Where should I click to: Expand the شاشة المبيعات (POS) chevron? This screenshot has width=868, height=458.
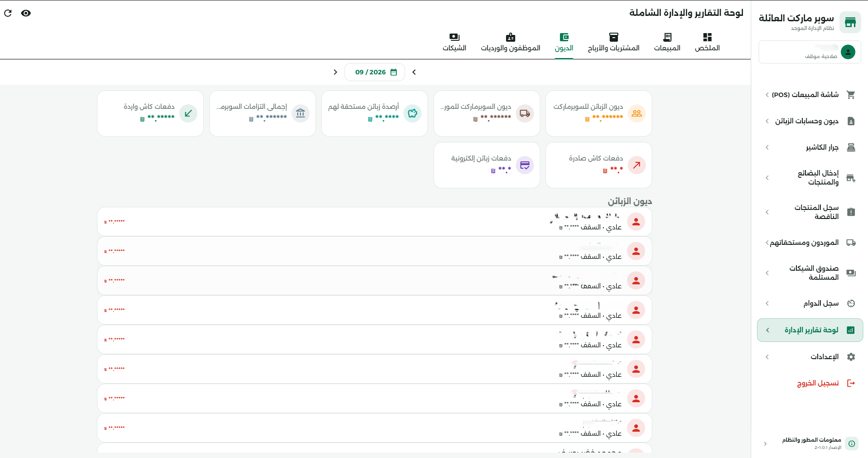(767, 95)
